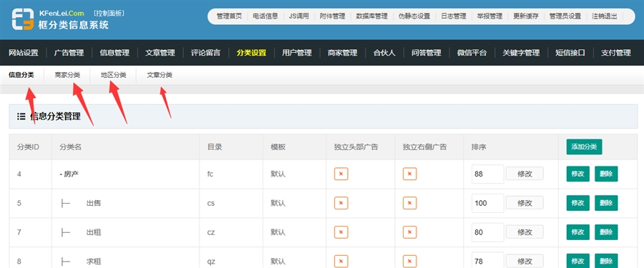Open the 文章分类 tab

click(160, 75)
